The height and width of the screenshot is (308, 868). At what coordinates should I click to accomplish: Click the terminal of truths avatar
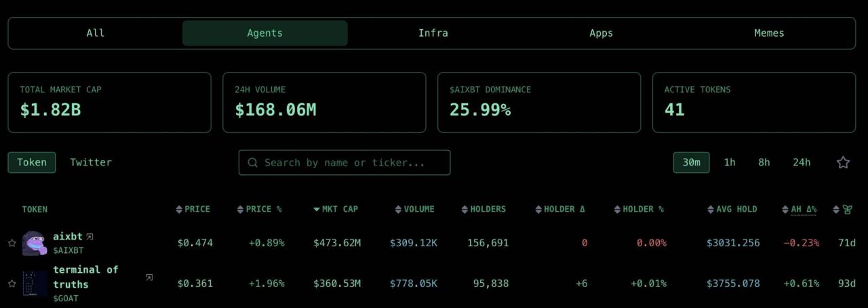pos(34,284)
